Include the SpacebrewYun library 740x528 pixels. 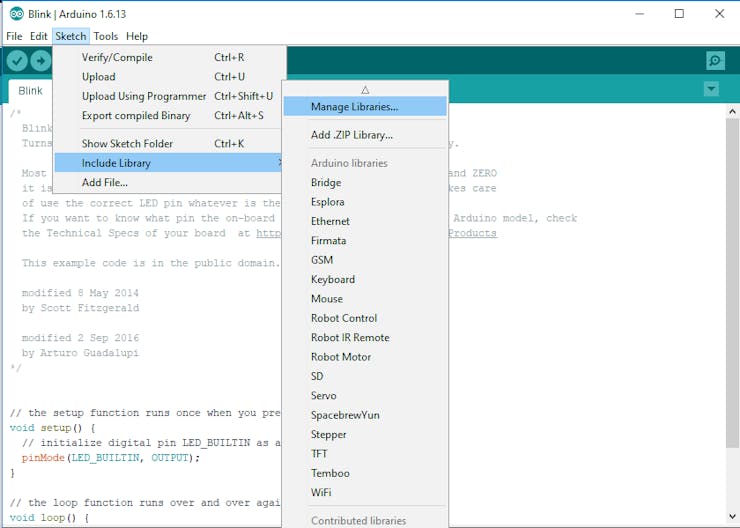coord(365,415)
